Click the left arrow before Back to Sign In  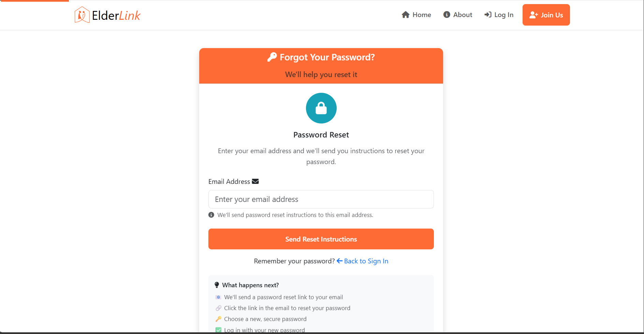[340, 261]
